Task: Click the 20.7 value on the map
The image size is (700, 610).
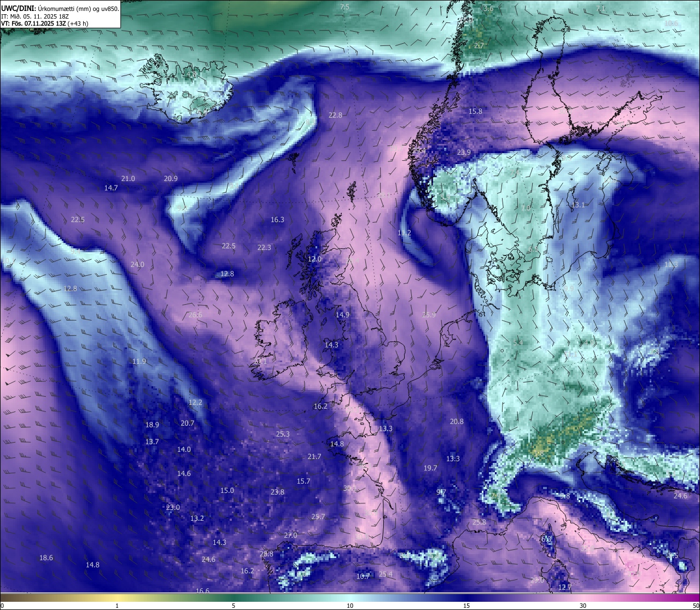Action: pyautogui.click(x=188, y=423)
